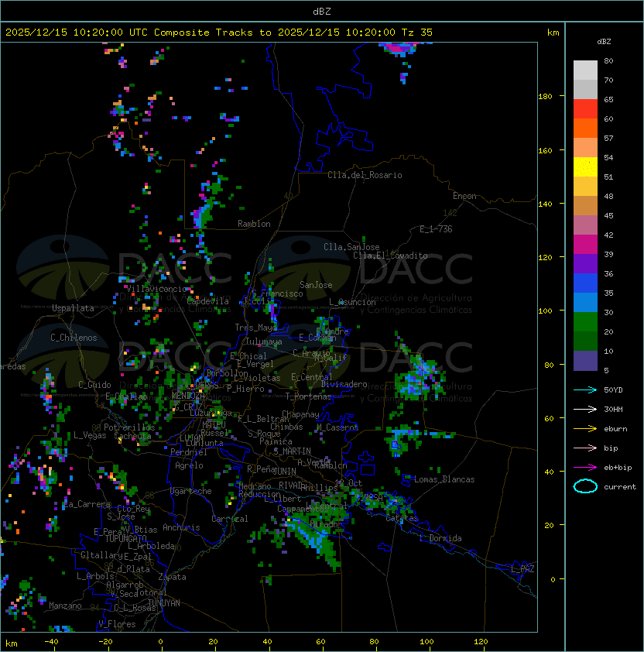Click the 'M_Caseros' map label
This screenshot has width=644, height=652.
(x=337, y=427)
